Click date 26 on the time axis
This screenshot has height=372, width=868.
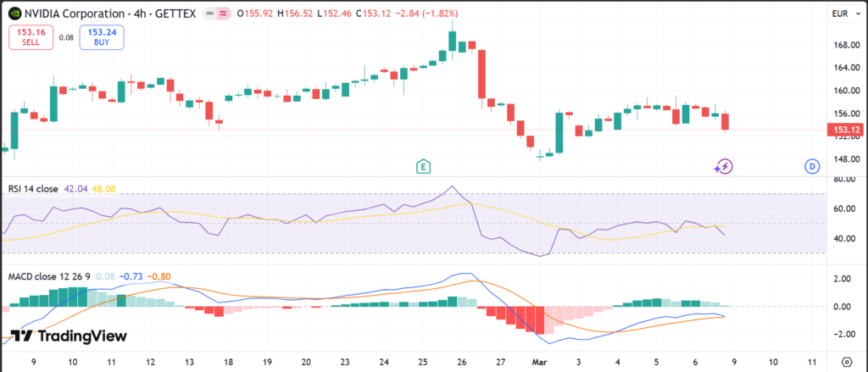tap(462, 361)
